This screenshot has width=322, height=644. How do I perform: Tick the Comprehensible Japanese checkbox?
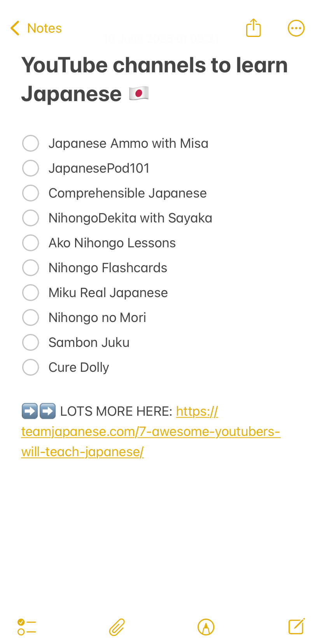[31, 193]
